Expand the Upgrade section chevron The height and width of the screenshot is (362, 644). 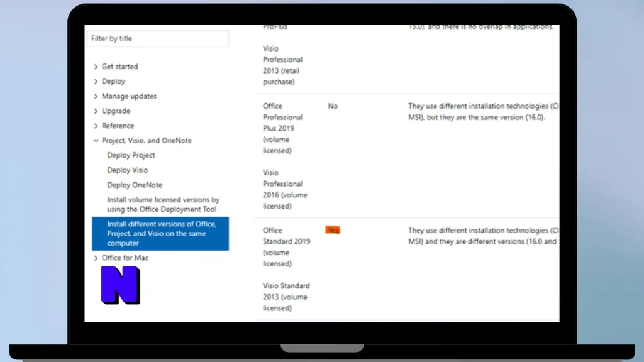[x=96, y=111]
